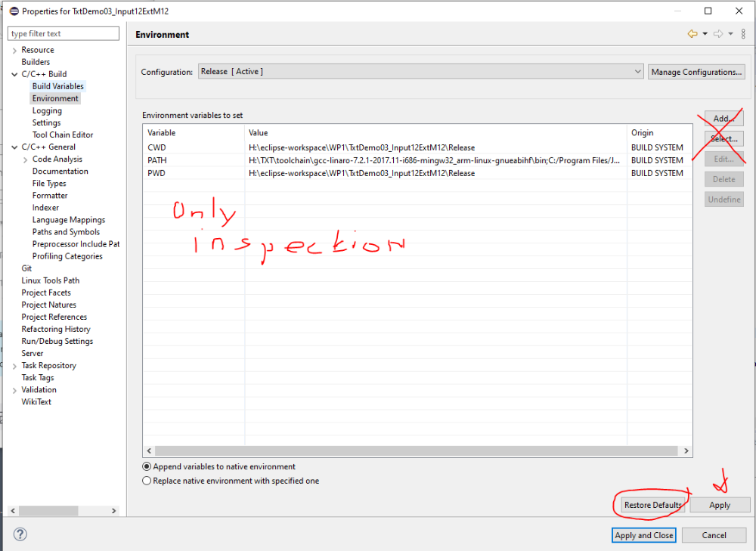Expand the Code Analysis tree node
This screenshot has height=551, width=756.
pos(25,159)
